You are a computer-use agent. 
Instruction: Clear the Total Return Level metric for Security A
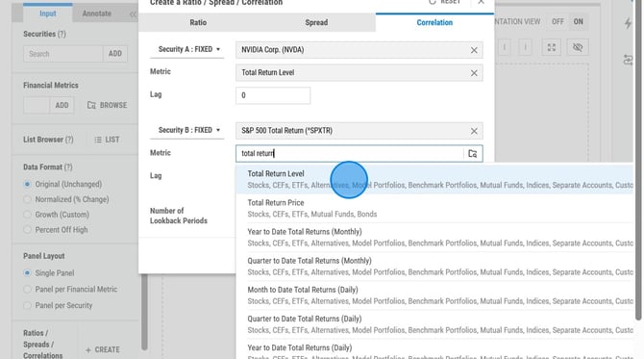click(x=474, y=73)
